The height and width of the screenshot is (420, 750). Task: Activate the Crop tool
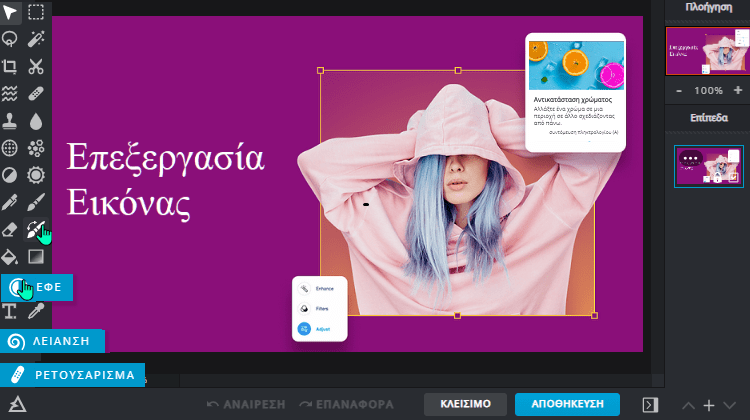coord(11,67)
